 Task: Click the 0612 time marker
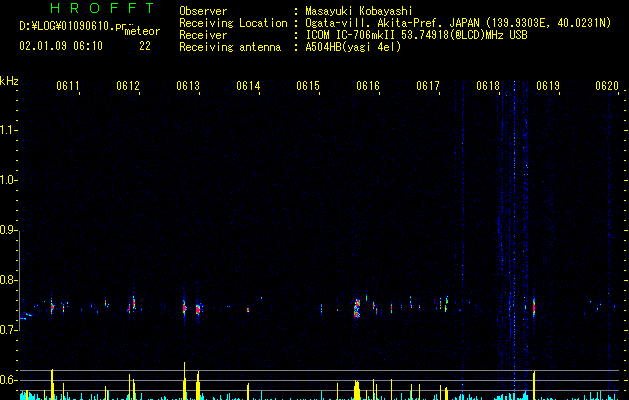pos(128,85)
